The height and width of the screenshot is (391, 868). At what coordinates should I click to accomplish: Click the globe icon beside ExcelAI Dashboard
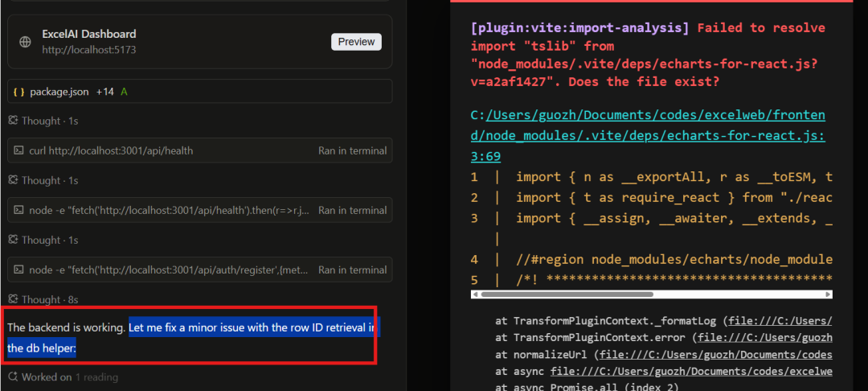pyautogui.click(x=25, y=42)
